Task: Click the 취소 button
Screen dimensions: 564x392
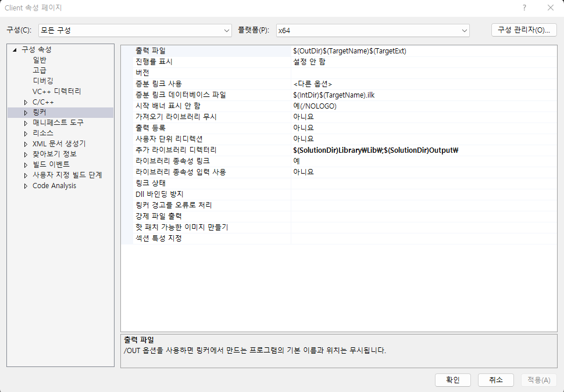Action: [x=495, y=380]
